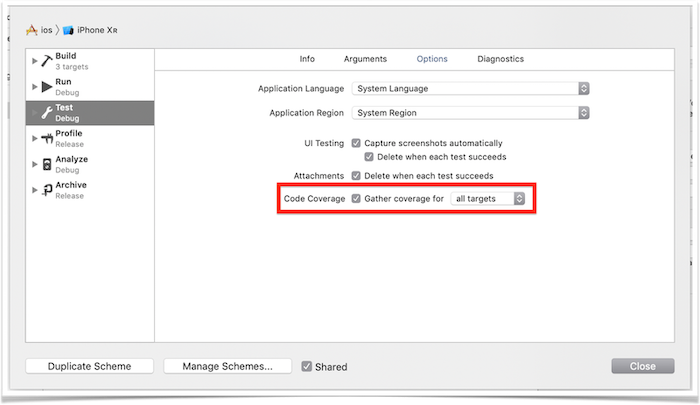Expand the Build disclosure triangle

pyautogui.click(x=34, y=61)
